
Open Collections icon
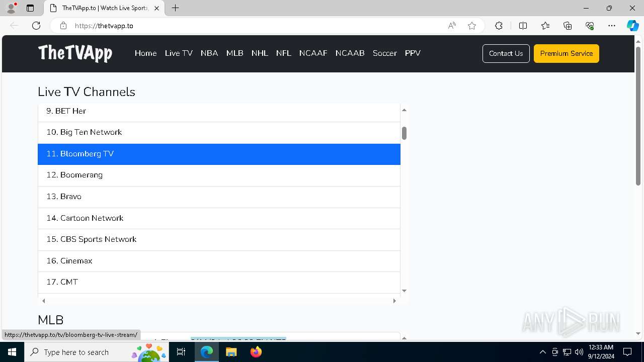pos(568,26)
